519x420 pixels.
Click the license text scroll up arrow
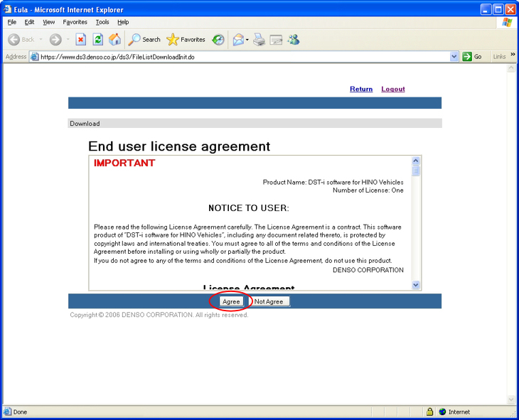pos(416,161)
